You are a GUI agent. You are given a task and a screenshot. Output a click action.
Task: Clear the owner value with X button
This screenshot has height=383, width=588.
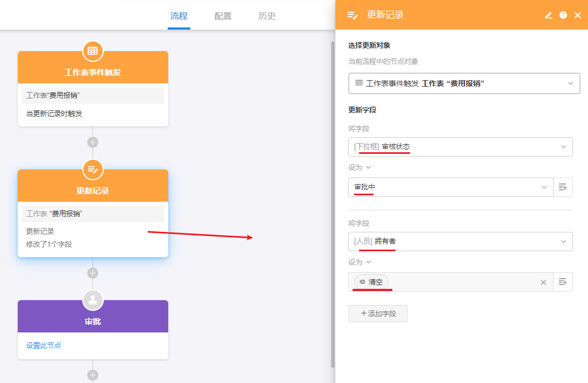click(x=543, y=282)
